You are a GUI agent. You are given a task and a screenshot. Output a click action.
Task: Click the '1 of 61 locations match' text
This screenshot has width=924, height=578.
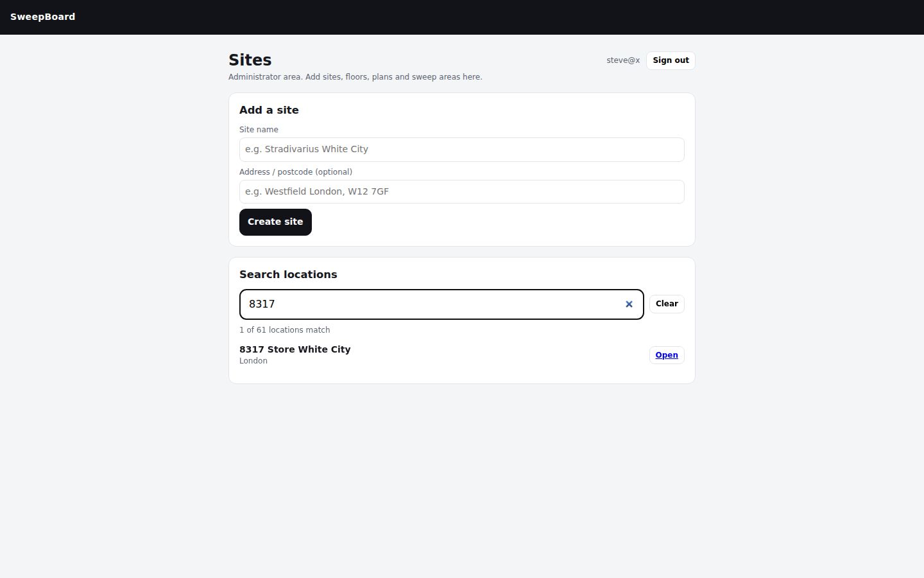tap(285, 330)
